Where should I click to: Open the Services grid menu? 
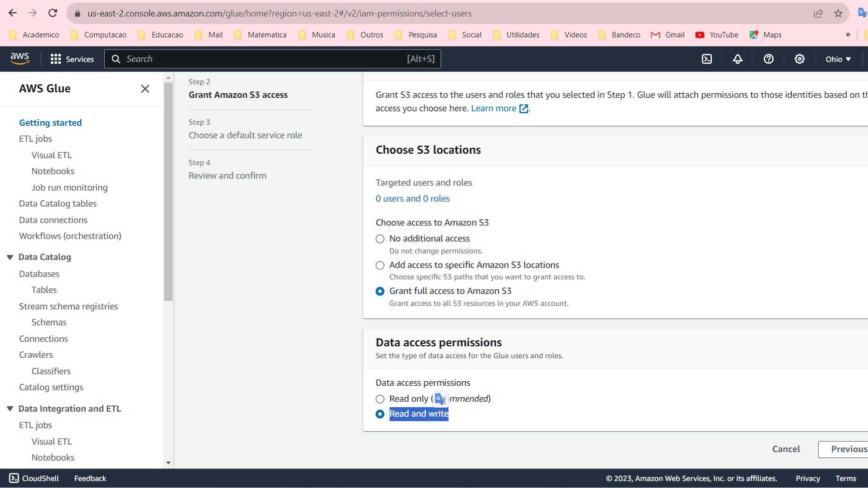(72, 59)
